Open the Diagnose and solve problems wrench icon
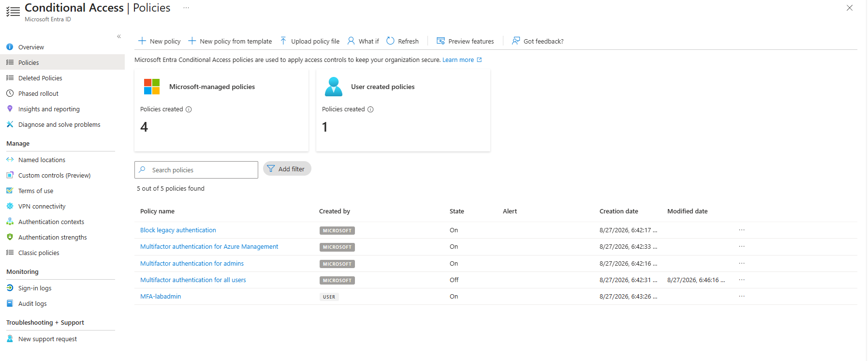This screenshot has width=868, height=361. coord(10,124)
